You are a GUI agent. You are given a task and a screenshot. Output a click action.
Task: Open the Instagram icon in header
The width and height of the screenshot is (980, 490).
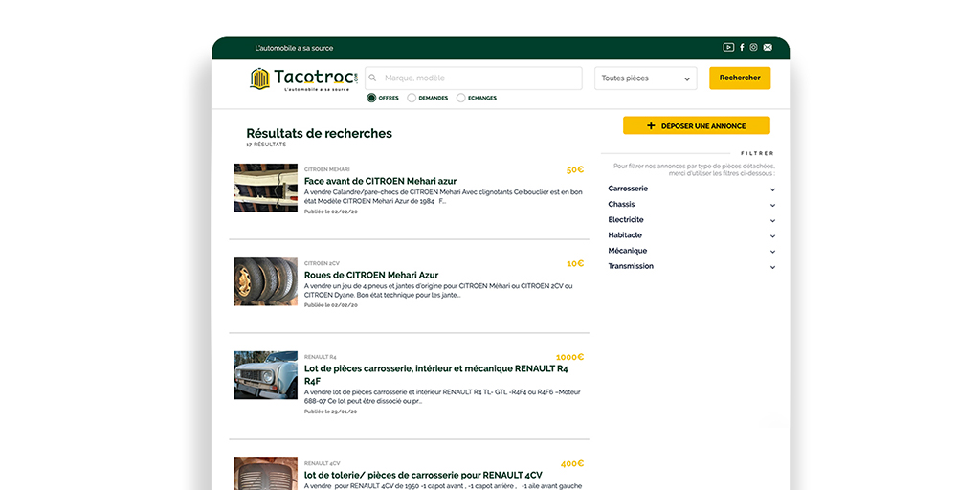coord(754,48)
